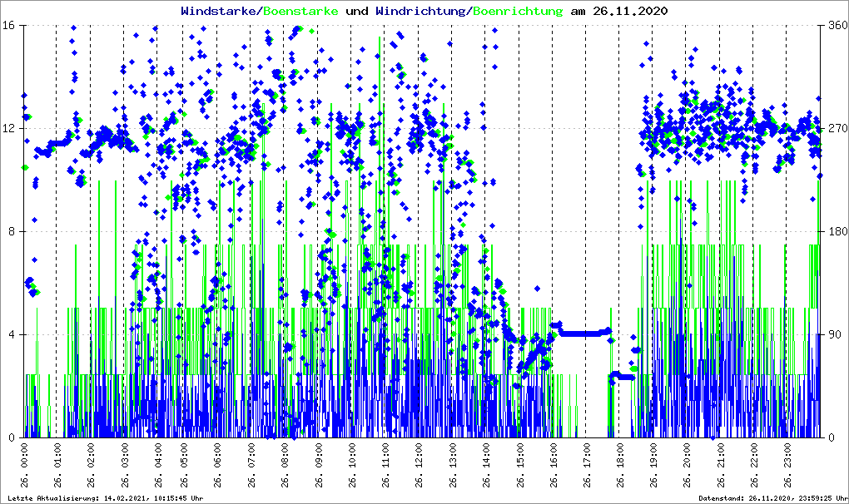
Task: Click the 26. 13:00 time axis label
Action: click(x=452, y=465)
